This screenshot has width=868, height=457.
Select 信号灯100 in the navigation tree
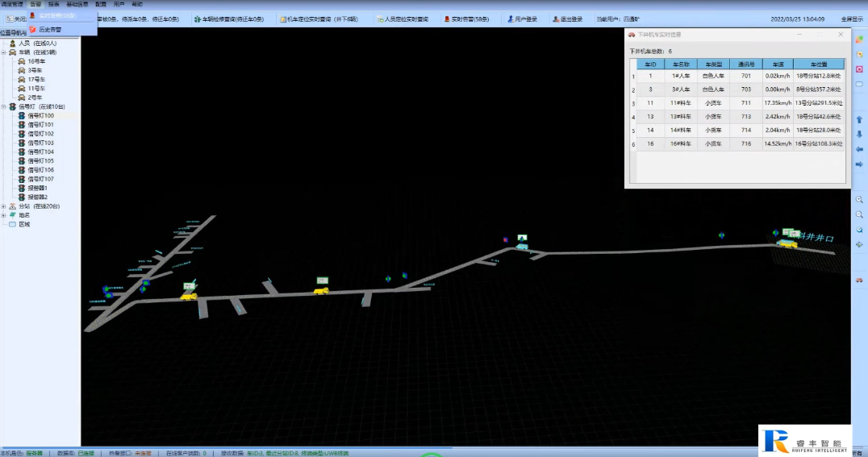pyautogui.click(x=40, y=116)
